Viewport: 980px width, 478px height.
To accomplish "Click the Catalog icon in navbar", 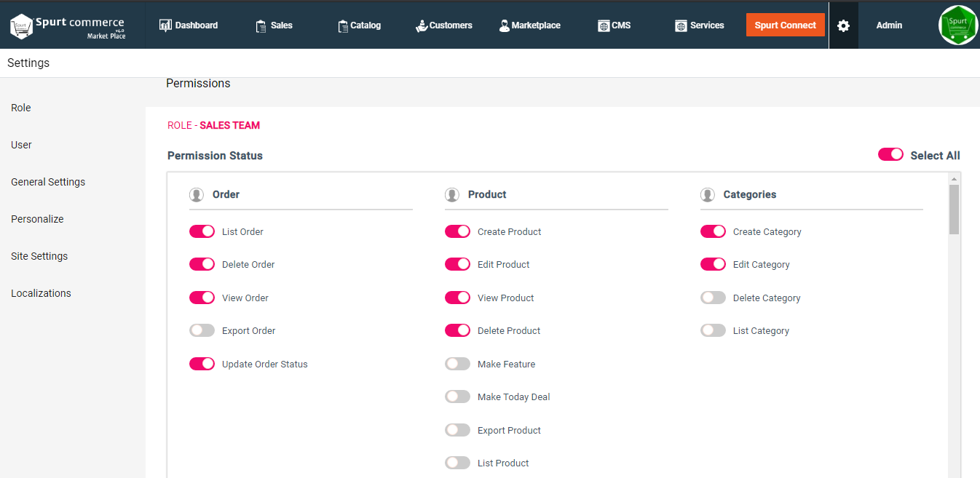I will coord(343,26).
